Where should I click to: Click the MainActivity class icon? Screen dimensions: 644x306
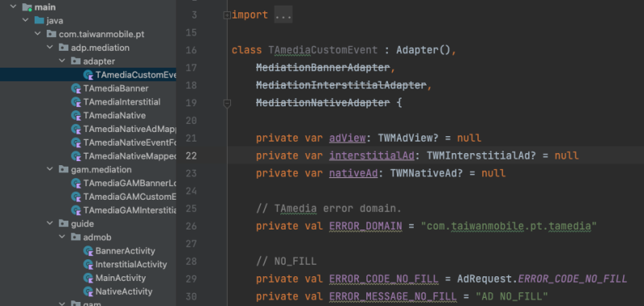(x=89, y=278)
